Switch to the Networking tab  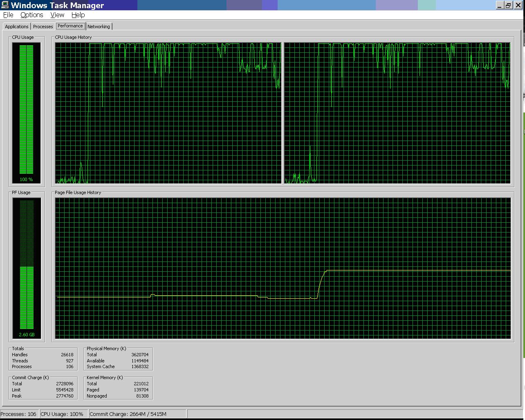(99, 27)
